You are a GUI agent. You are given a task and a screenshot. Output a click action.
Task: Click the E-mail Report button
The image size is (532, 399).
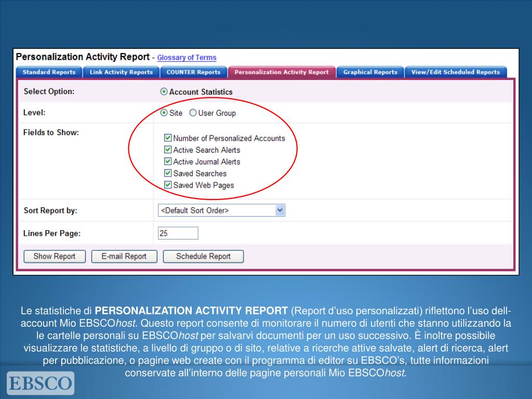click(124, 257)
